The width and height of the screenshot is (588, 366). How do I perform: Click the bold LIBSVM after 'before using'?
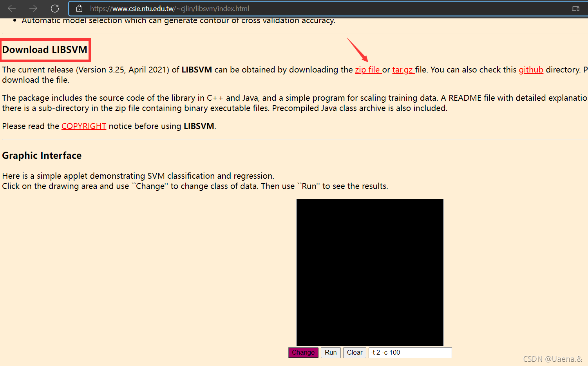click(199, 126)
